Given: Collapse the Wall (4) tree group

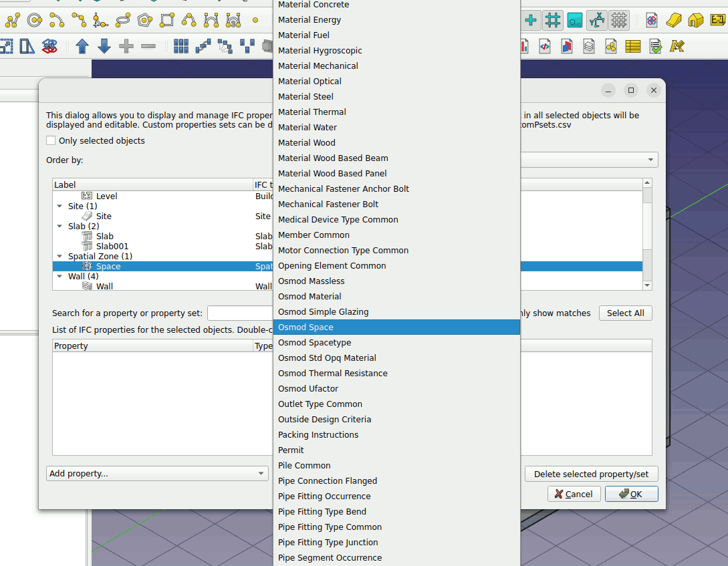Looking at the screenshot, I should click(x=60, y=277).
